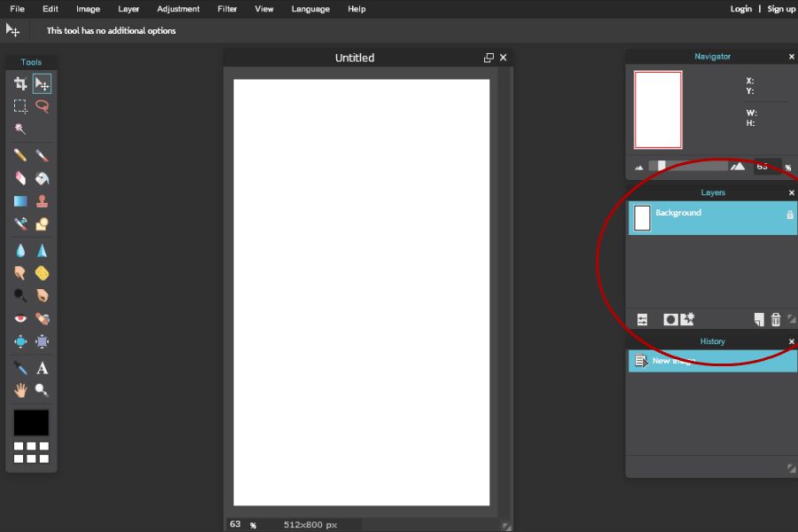Image resolution: width=798 pixels, height=532 pixels.
Task: Close the Layers panel
Action: 792,192
